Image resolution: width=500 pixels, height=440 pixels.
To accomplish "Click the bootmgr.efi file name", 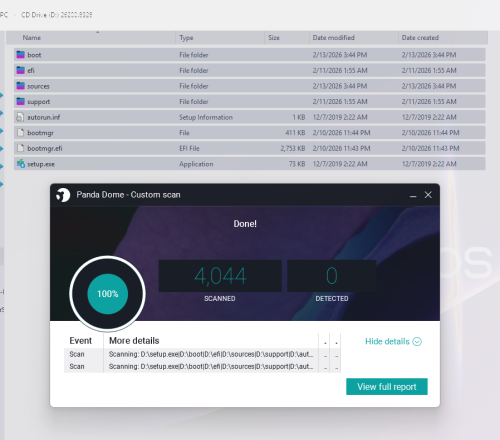I will pyautogui.click(x=45, y=148).
